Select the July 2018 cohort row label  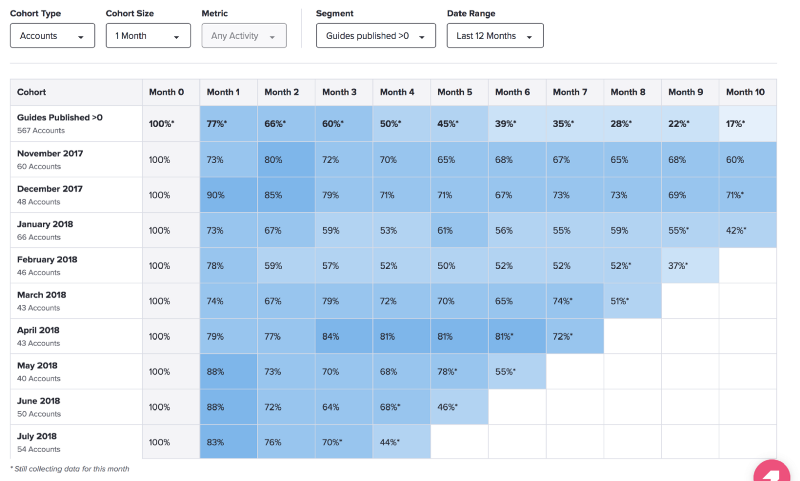click(x=76, y=442)
